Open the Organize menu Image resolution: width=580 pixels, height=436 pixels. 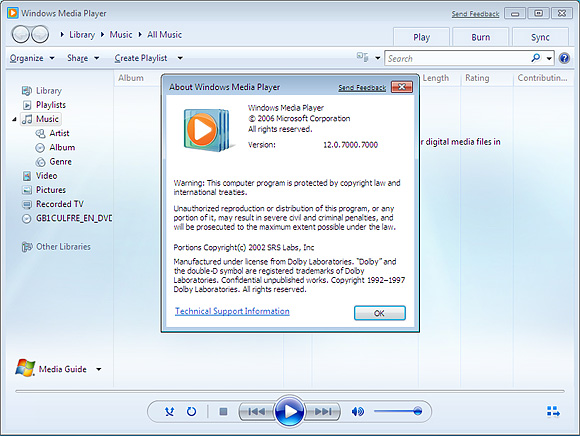(x=32, y=58)
